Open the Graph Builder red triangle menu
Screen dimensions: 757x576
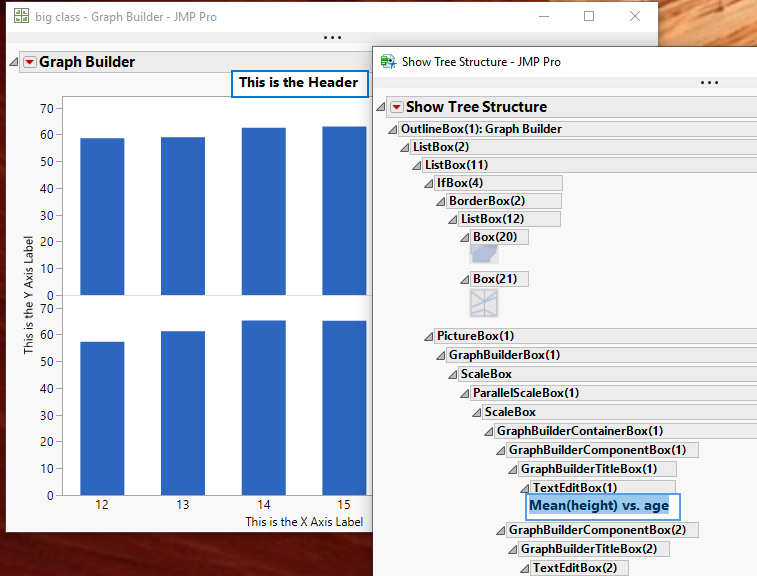[x=30, y=62]
